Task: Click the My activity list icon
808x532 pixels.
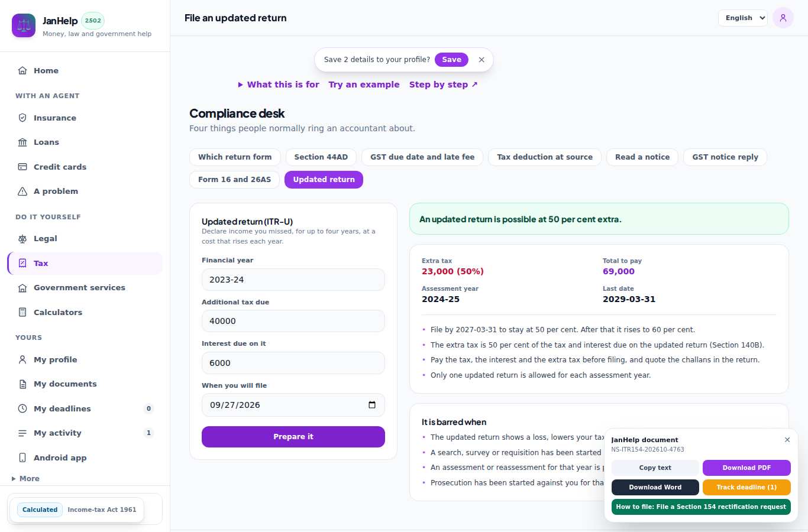Action: click(x=22, y=433)
